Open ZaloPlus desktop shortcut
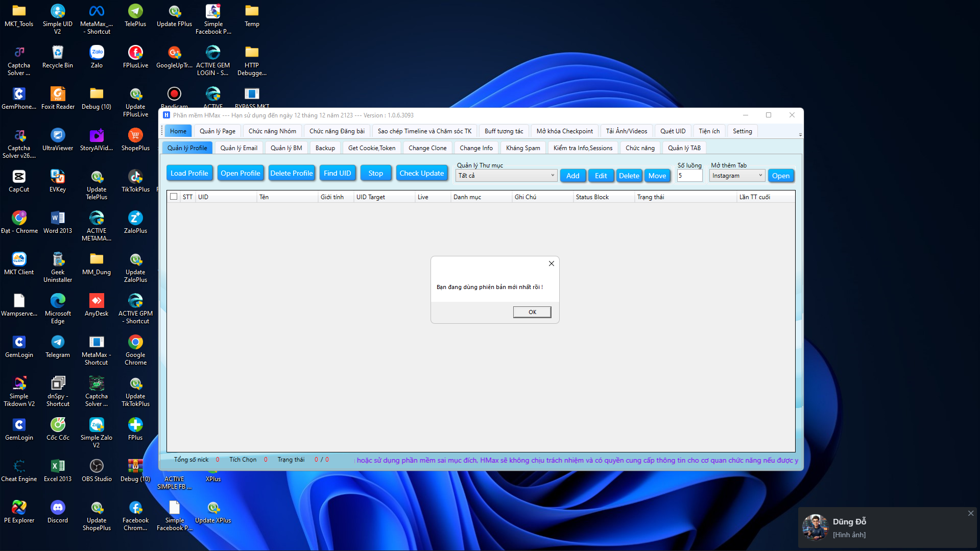Image resolution: width=980 pixels, height=551 pixels. coord(135,222)
